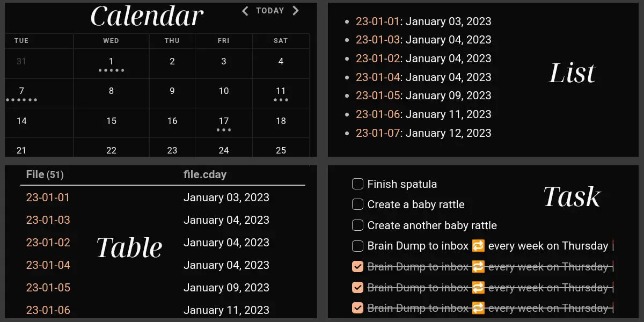Check Create another baby rattle task
The width and height of the screenshot is (644, 322).
[x=357, y=225]
